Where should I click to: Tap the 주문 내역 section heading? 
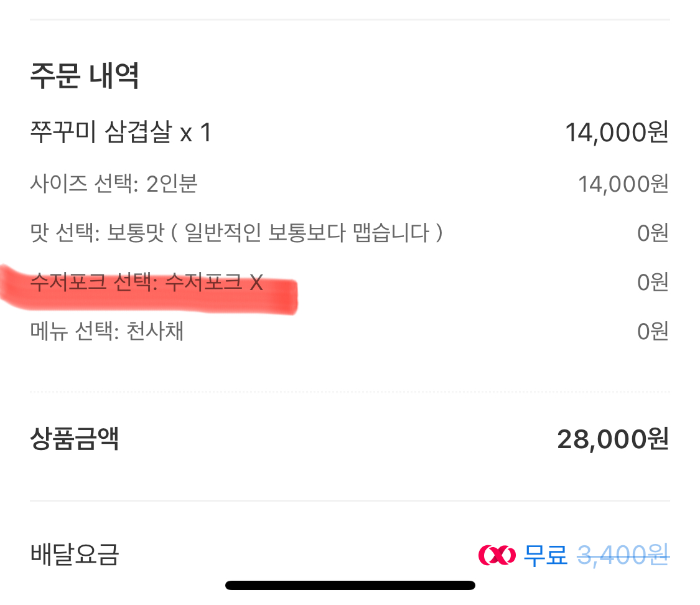(84, 76)
